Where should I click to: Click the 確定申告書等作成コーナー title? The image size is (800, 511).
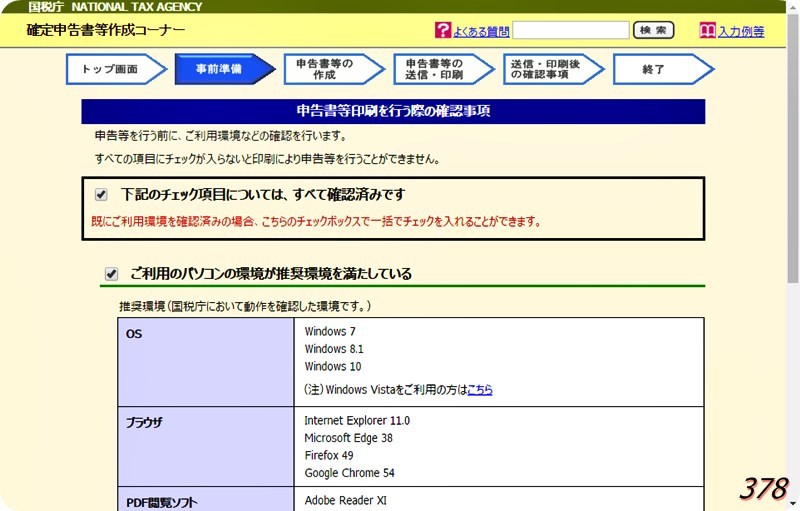pos(106,30)
